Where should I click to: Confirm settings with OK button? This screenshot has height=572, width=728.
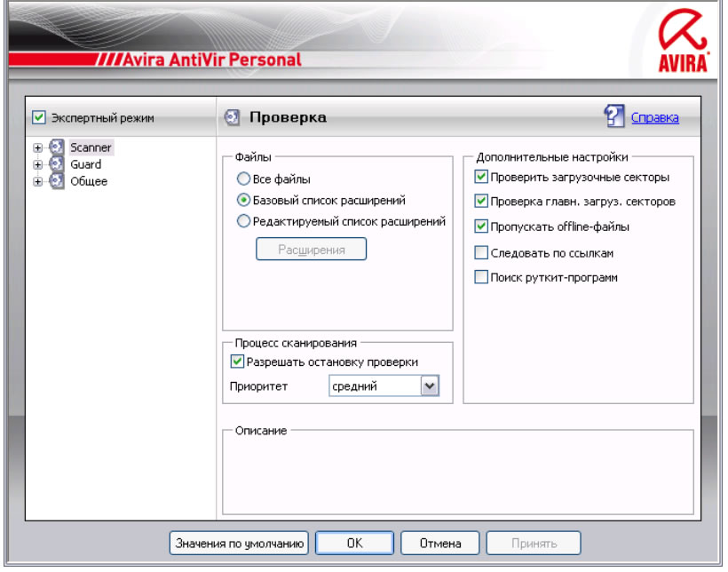click(x=355, y=544)
